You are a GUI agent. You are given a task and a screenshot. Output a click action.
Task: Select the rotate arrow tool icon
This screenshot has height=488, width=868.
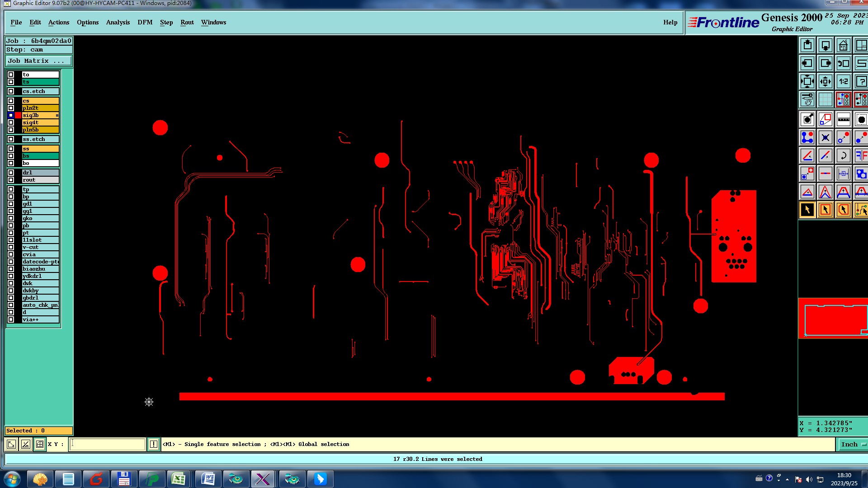coord(843,156)
